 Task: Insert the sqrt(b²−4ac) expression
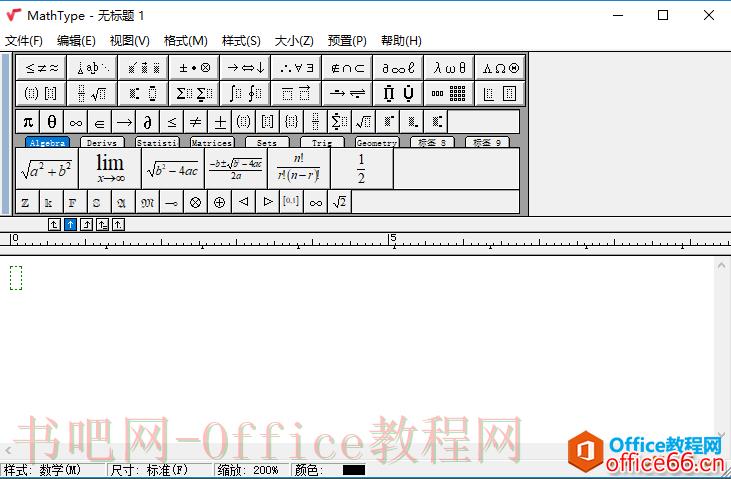click(x=173, y=169)
